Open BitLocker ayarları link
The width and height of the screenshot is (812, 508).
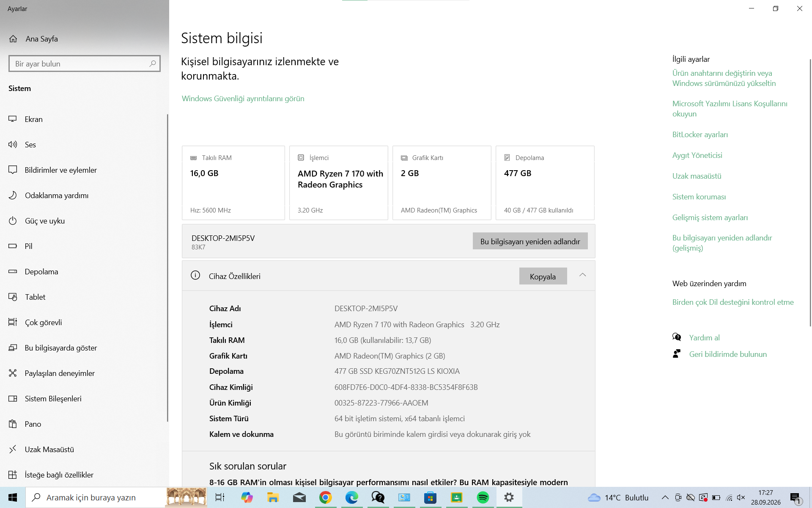(700, 134)
